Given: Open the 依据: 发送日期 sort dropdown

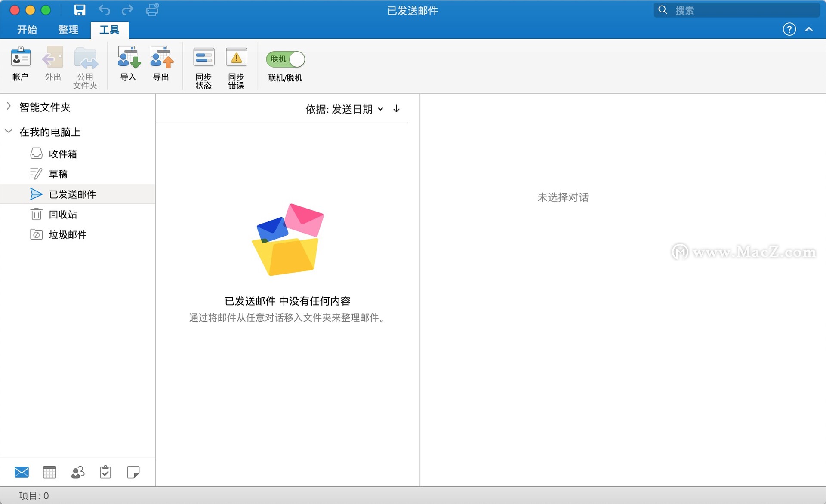Looking at the screenshot, I should pos(344,109).
